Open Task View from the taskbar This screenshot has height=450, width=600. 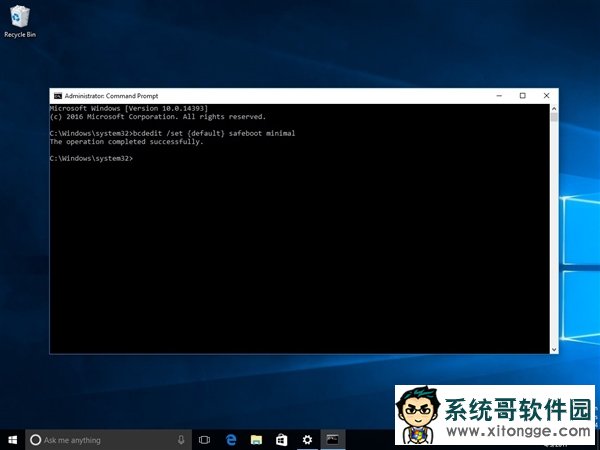[x=204, y=439]
